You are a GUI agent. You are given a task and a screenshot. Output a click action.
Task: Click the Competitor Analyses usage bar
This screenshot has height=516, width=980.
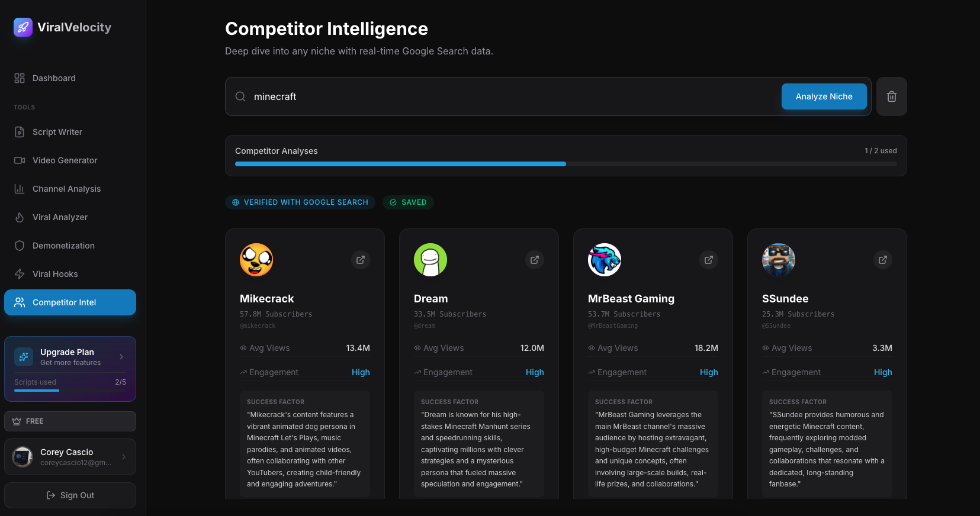click(x=566, y=164)
